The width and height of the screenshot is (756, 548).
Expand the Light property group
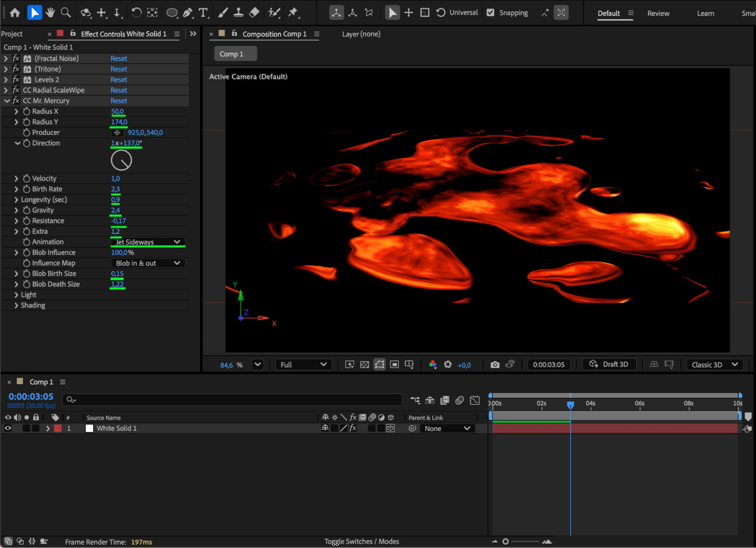pyautogui.click(x=16, y=295)
